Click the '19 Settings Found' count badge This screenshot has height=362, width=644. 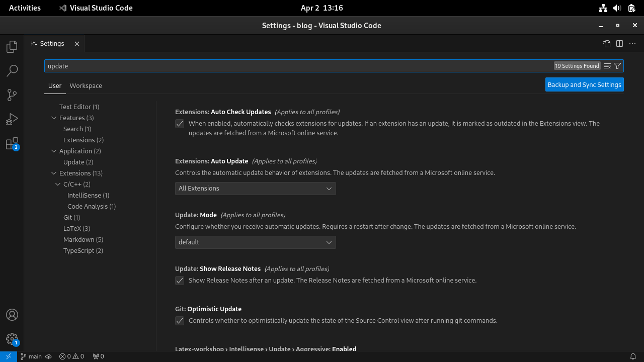tap(577, 66)
